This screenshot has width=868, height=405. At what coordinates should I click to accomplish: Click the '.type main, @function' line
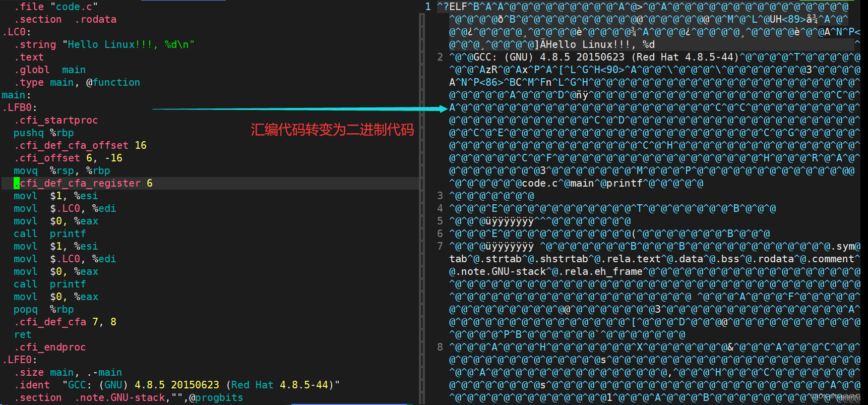click(77, 82)
